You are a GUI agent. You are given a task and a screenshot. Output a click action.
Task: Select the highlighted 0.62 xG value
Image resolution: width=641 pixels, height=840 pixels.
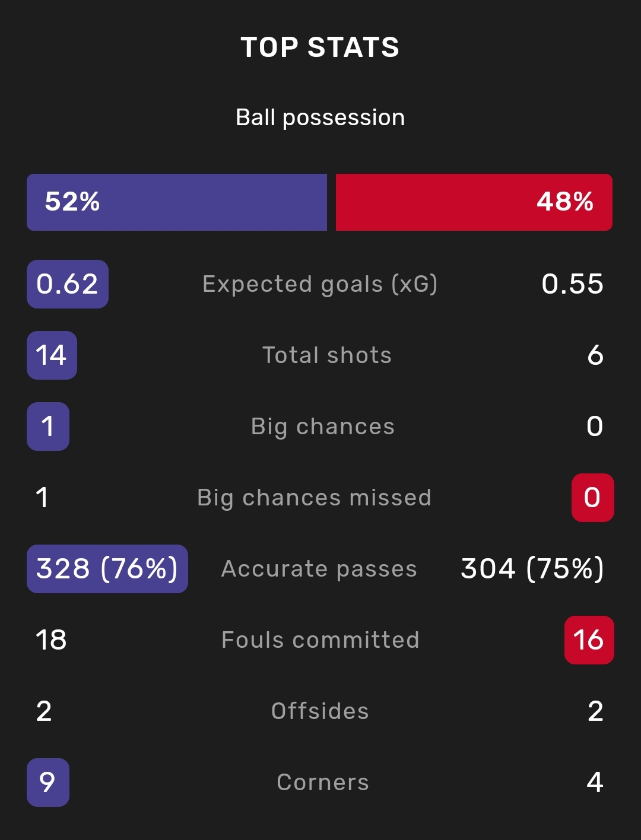click(68, 284)
